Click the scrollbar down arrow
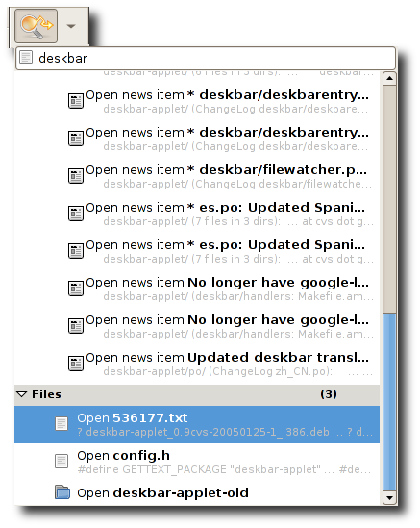The image size is (420, 528). pyautogui.click(x=389, y=497)
